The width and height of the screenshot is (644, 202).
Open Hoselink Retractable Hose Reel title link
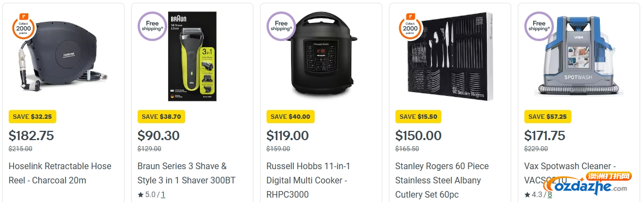[x=60, y=173]
